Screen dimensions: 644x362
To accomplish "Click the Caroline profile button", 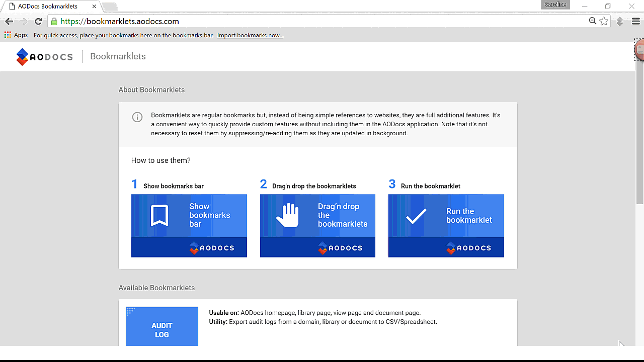I will point(556,5).
